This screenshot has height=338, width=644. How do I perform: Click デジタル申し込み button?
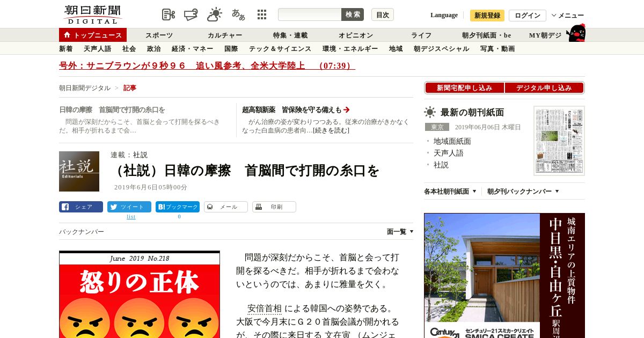tap(544, 87)
